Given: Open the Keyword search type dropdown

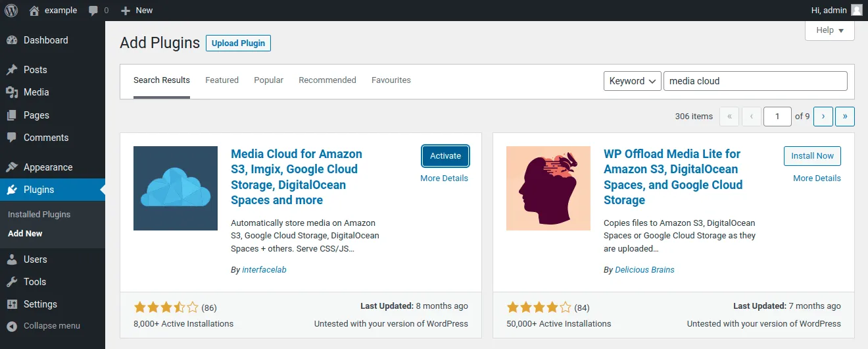Looking at the screenshot, I should tap(632, 81).
